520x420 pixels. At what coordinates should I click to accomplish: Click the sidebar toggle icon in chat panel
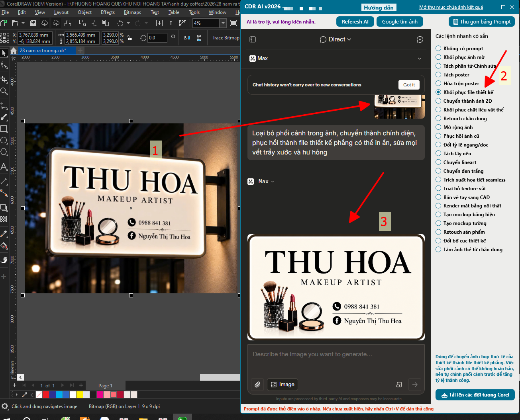253,39
